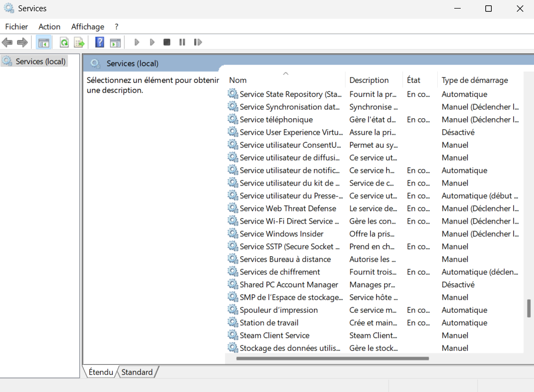Click description 'Steam Client...' cell

click(x=373, y=335)
